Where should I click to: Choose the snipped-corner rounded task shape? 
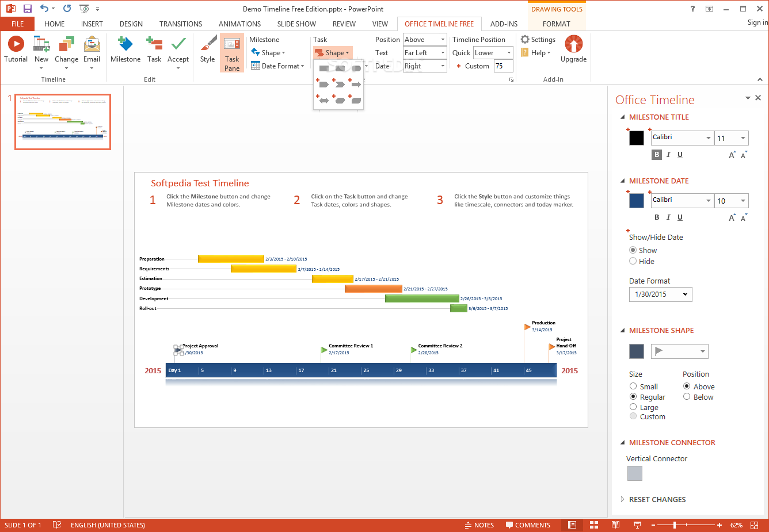(356, 101)
